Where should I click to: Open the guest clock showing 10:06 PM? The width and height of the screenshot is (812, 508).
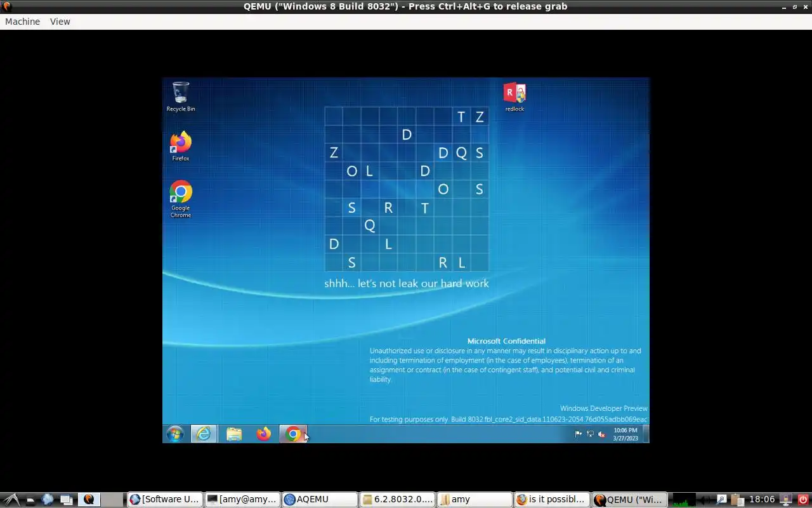coord(625,434)
